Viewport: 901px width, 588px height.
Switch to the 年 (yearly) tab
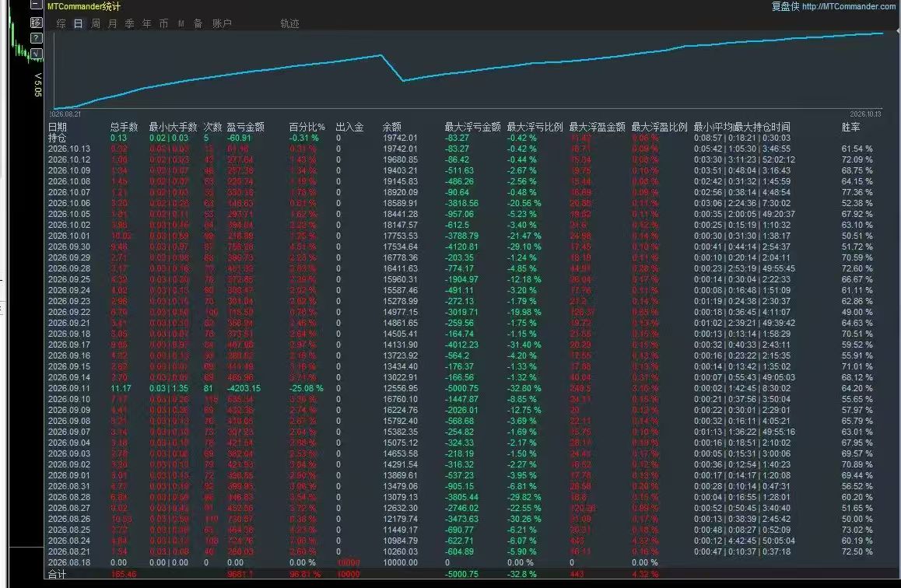(x=147, y=23)
